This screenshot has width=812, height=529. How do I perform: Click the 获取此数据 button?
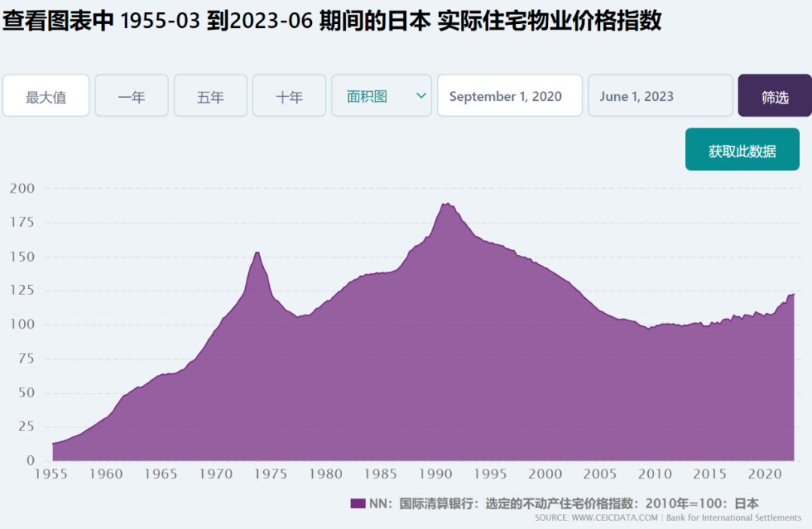[x=742, y=150]
